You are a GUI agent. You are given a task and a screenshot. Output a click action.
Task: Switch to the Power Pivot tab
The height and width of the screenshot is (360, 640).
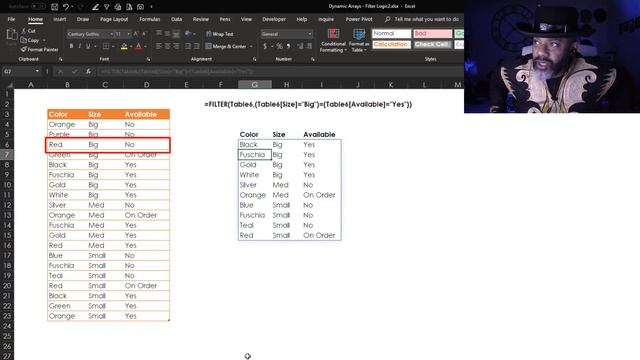tap(359, 19)
